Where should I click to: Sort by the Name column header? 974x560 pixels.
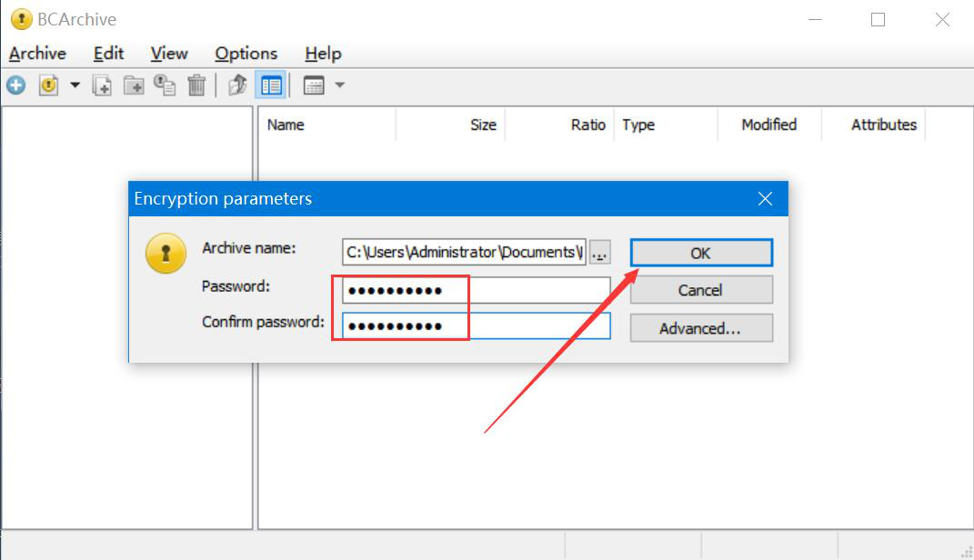(x=326, y=125)
